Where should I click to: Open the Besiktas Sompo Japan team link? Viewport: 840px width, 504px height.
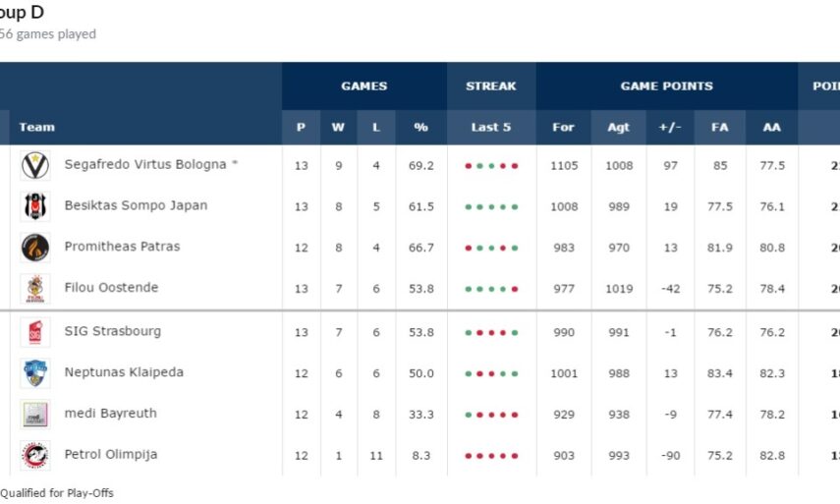(136, 206)
